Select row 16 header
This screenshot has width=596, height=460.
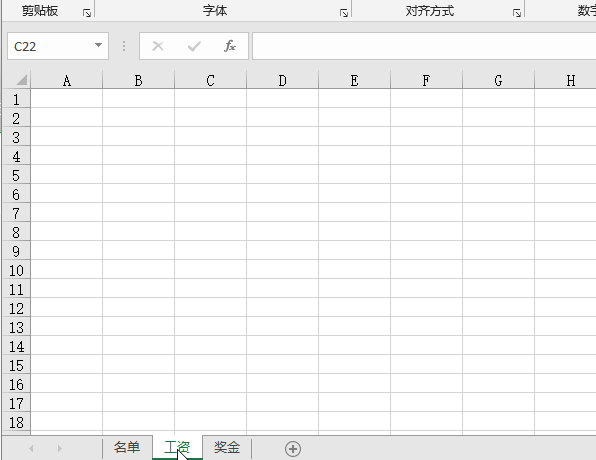pyautogui.click(x=16, y=384)
